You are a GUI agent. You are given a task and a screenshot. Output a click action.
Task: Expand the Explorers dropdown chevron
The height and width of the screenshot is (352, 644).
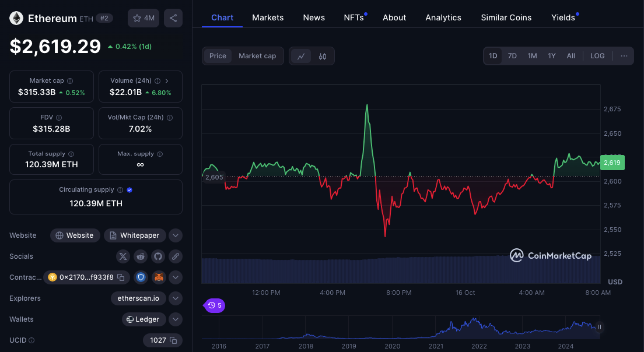tap(176, 298)
